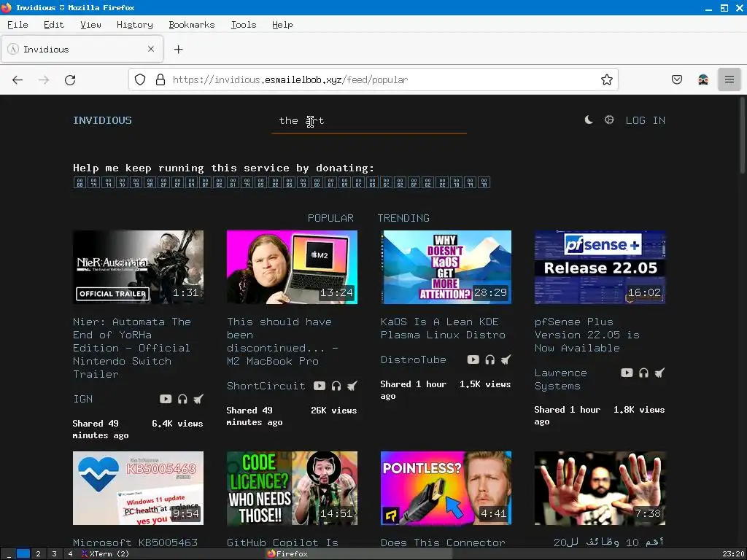Bookmark this page with star icon
This screenshot has height=560, width=747.
(x=606, y=79)
